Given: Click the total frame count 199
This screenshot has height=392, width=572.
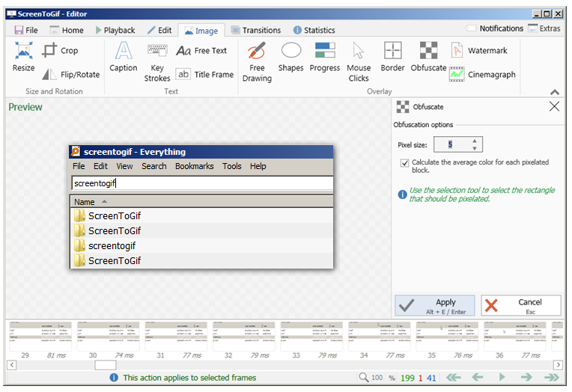Looking at the screenshot, I should pos(407,378).
